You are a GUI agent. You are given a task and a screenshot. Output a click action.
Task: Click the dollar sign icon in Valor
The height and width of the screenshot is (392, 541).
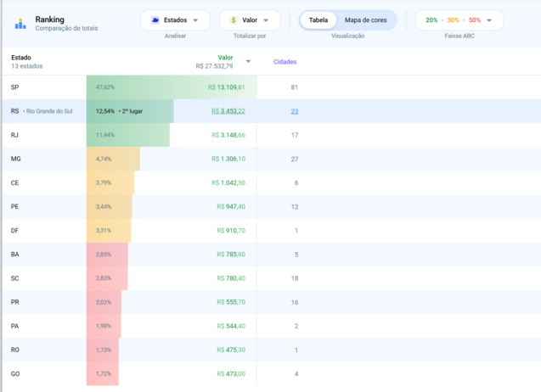click(x=234, y=20)
